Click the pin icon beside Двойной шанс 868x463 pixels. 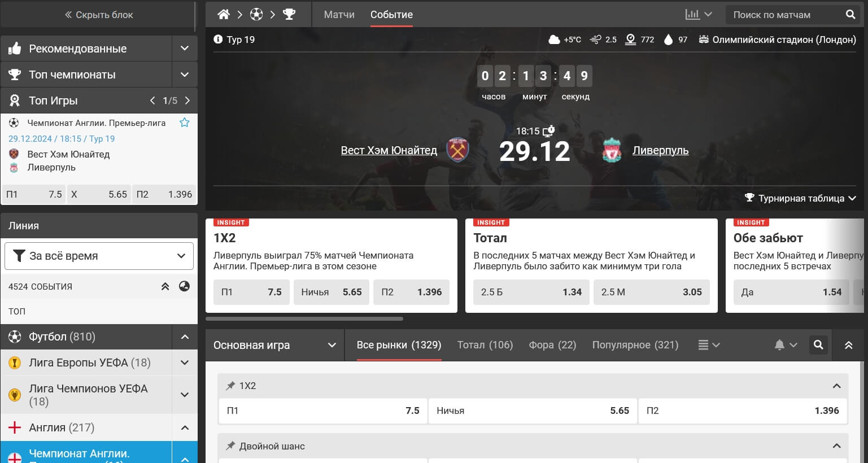point(230,446)
